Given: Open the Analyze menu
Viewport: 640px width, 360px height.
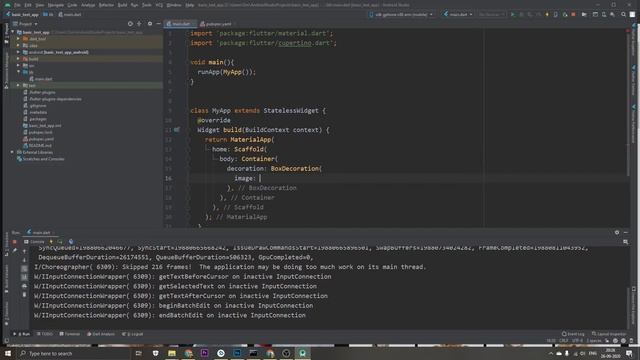Looking at the screenshot, I should pos(88,5).
